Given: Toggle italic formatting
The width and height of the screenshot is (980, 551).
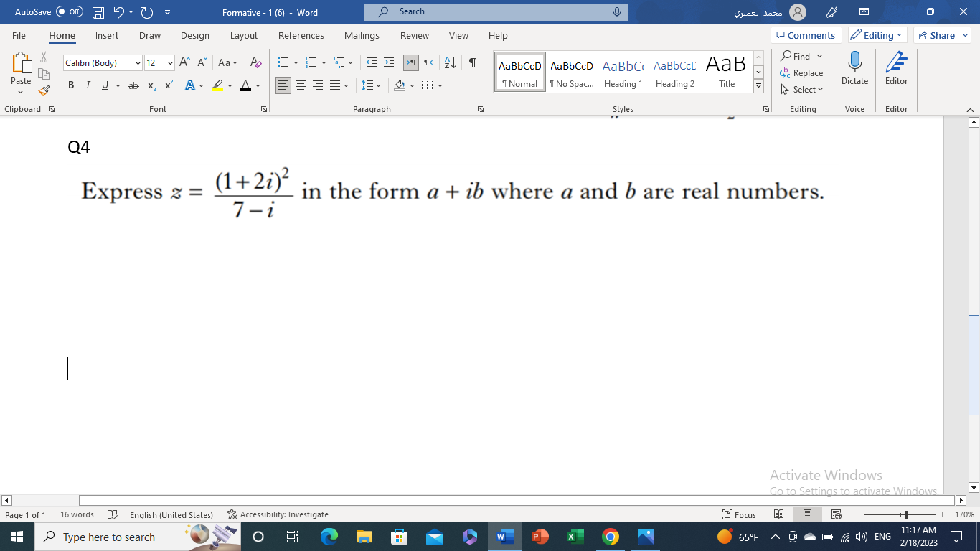Looking at the screenshot, I should (88, 85).
